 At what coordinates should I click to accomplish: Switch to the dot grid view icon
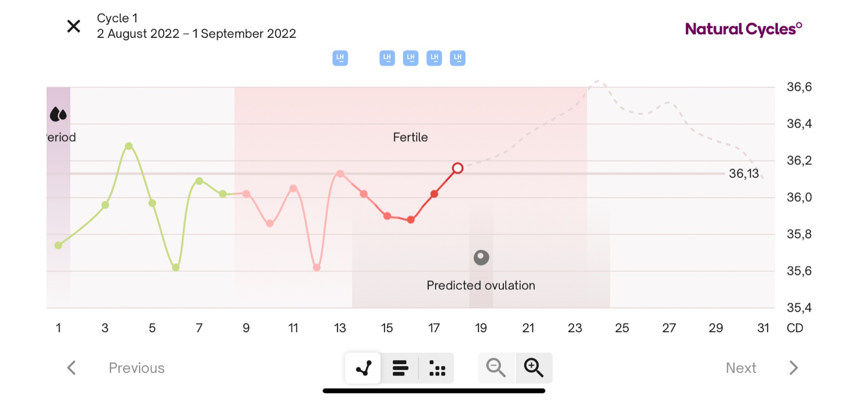tap(437, 368)
